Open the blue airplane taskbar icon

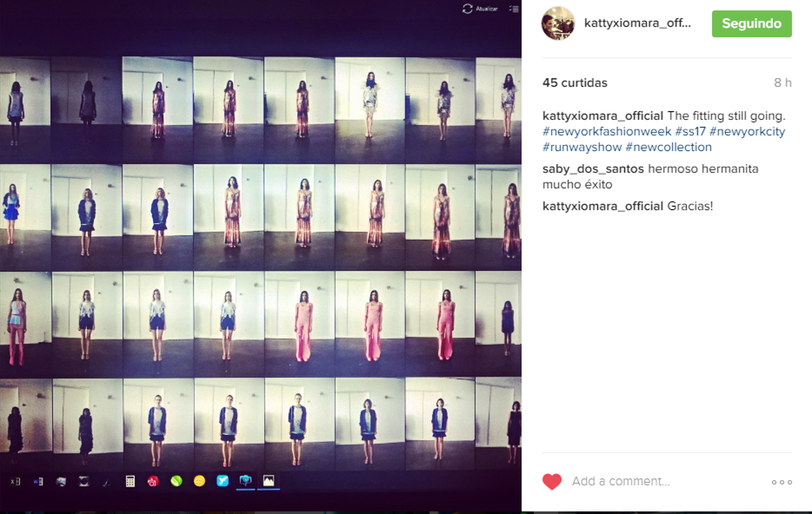[x=222, y=481]
